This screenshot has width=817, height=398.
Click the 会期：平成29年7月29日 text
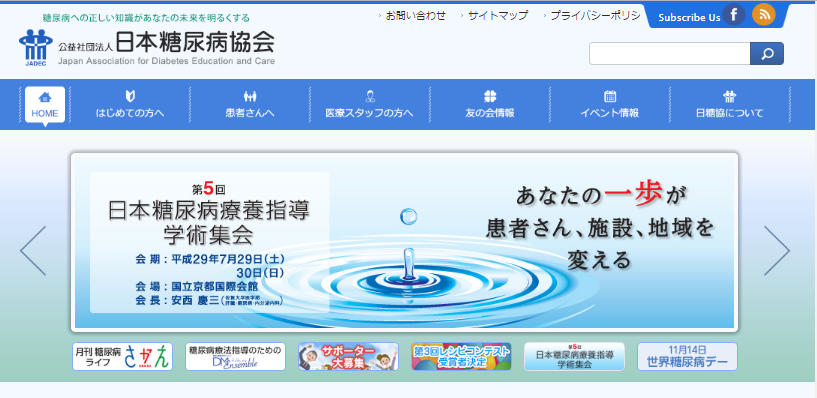(211, 259)
